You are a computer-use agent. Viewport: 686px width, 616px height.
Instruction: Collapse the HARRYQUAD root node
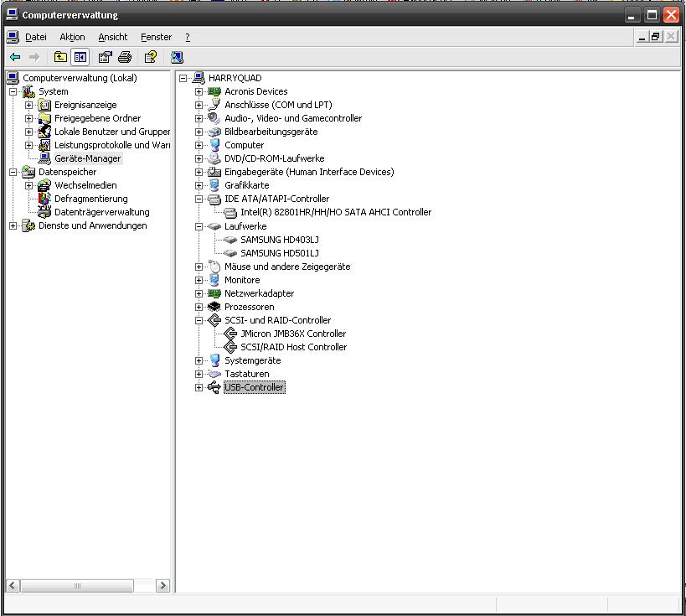pos(183,78)
